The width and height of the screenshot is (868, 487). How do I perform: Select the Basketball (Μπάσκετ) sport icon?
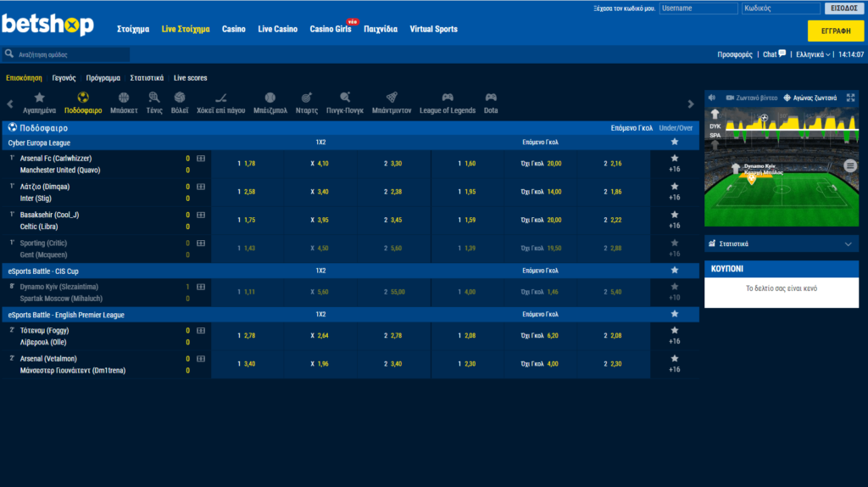coord(124,98)
